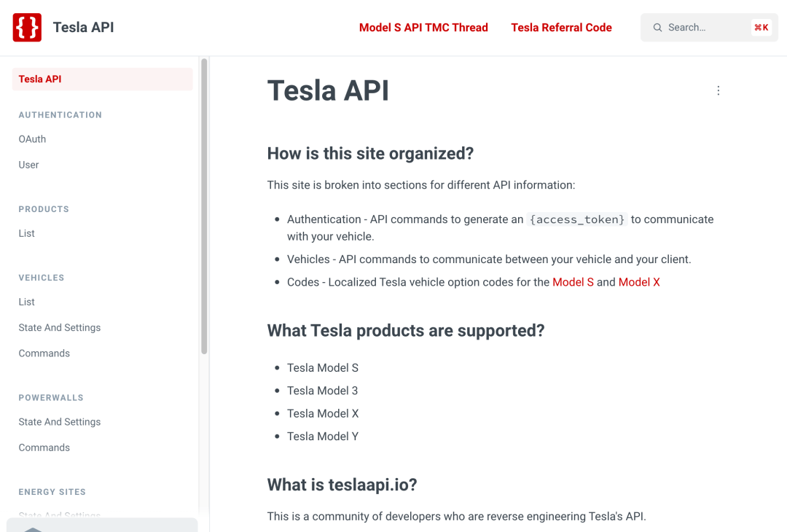The width and height of the screenshot is (787, 532).
Task: Open Tesla Referral Code link
Action: pyautogui.click(x=561, y=28)
